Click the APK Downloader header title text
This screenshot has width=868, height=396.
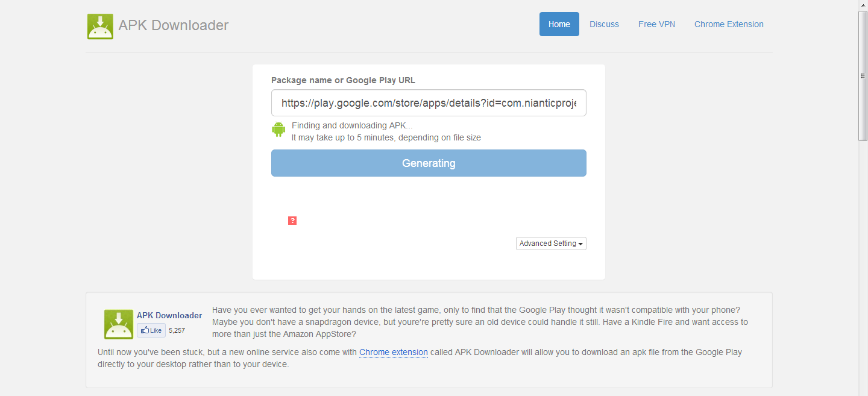(174, 25)
